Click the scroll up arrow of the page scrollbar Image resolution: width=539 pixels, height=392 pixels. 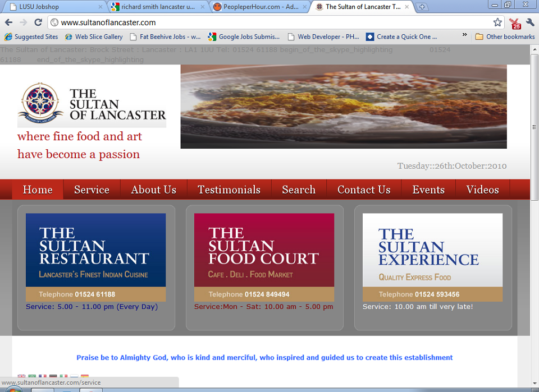tap(535, 49)
